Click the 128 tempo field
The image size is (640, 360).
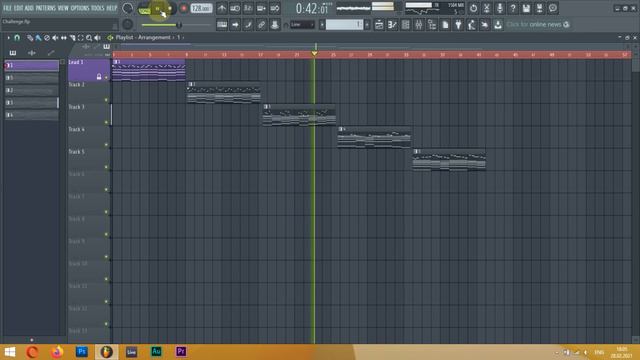(x=201, y=8)
